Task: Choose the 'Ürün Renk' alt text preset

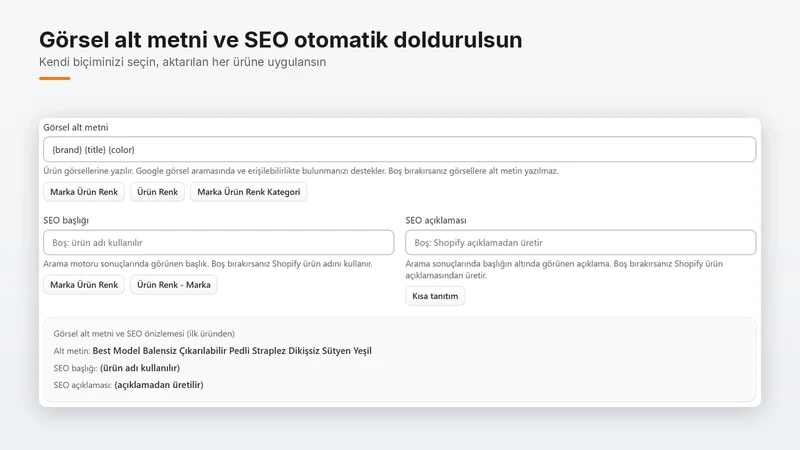Action: 157,192
